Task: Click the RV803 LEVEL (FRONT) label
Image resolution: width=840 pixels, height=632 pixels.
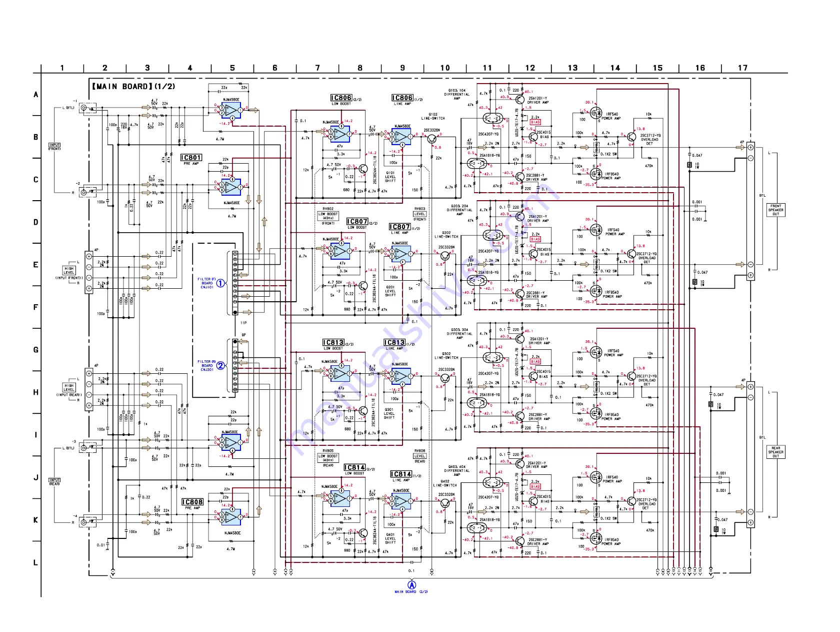Action: coord(420,214)
